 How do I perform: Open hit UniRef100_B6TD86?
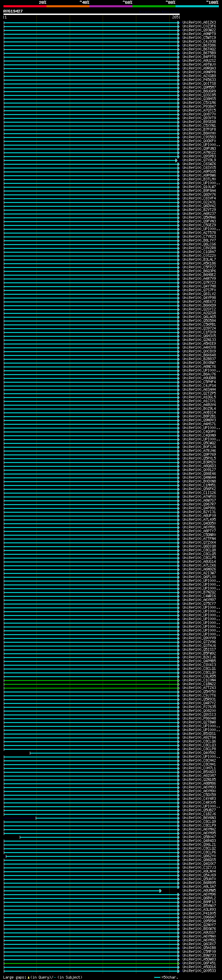tap(199, 45)
